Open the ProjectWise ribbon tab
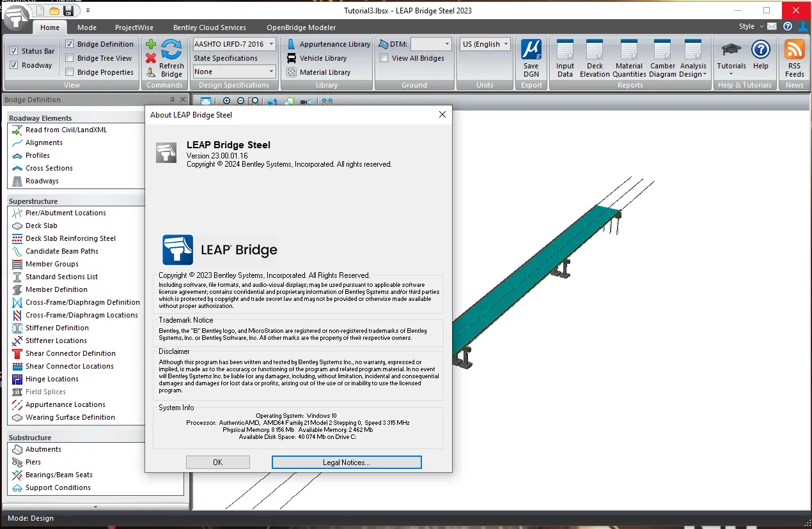This screenshot has height=529, width=812. point(135,27)
